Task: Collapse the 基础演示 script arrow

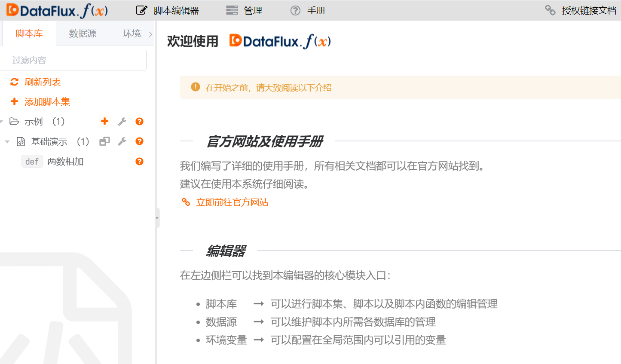Action: [x=7, y=141]
